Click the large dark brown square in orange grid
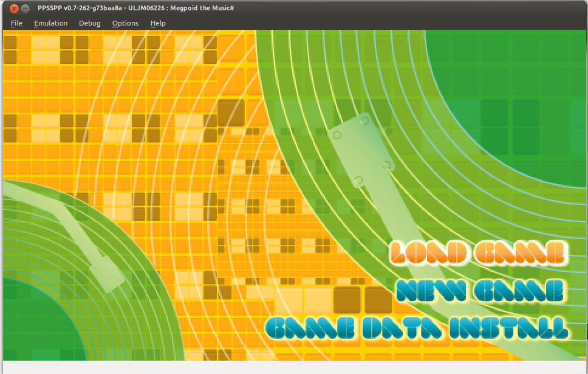The image size is (588, 374). (x=231, y=113)
